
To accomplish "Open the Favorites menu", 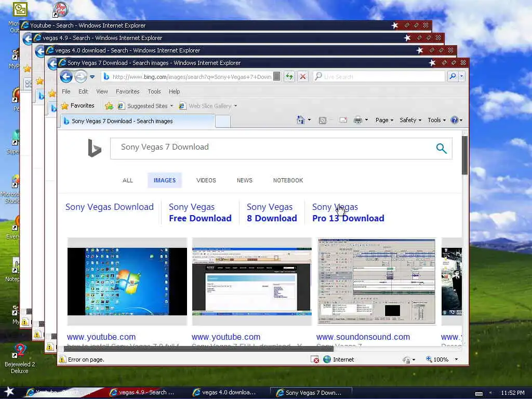I will 128,91.
